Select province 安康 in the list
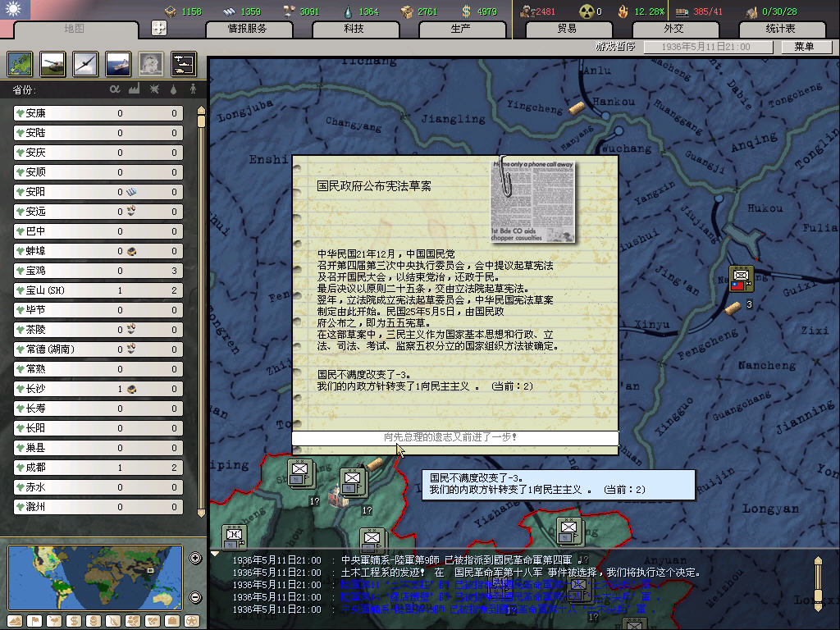Viewport: 840px width, 630px height. pos(98,113)
